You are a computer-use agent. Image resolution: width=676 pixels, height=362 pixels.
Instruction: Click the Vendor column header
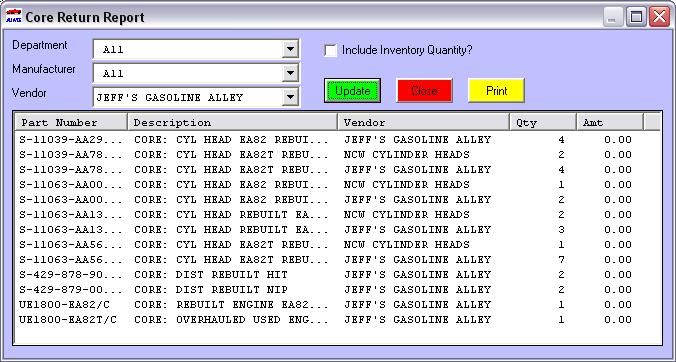click(424, 122)
